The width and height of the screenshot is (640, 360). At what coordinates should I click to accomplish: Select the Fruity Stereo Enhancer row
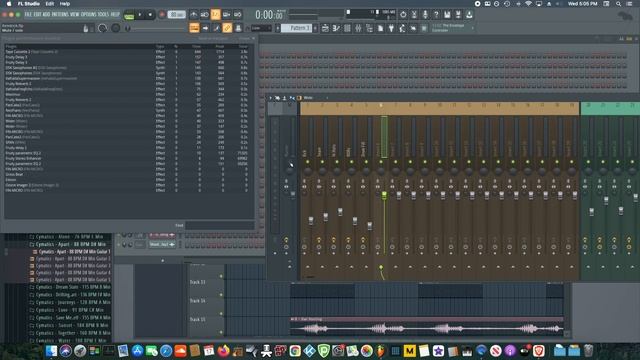click(127, 158)
